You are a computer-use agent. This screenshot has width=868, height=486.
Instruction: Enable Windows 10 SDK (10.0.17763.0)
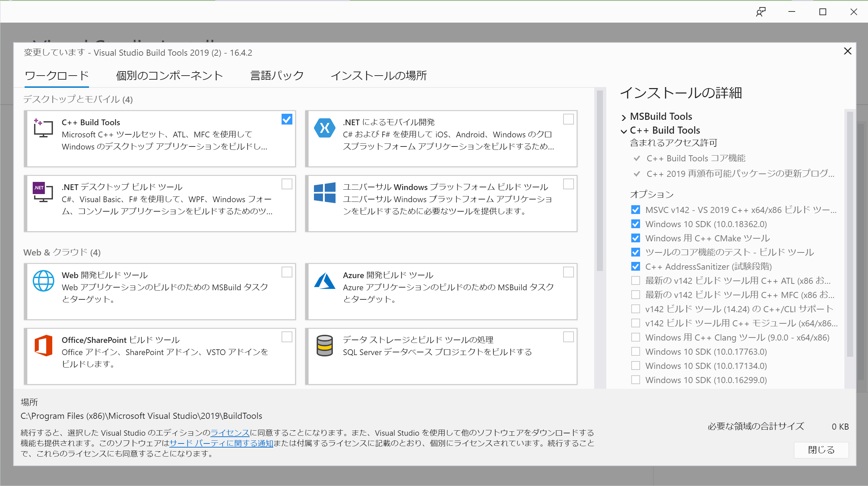point(635,352)
